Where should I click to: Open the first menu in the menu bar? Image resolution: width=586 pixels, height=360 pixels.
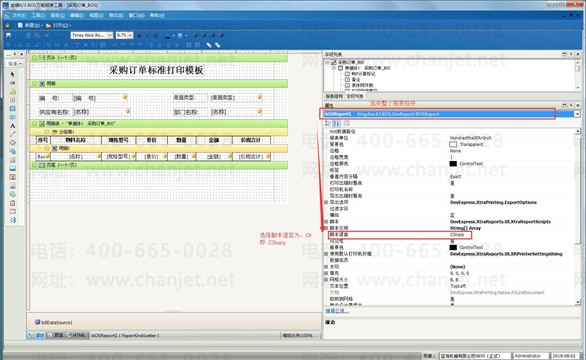pyautogui.click(x=18, y=15)
